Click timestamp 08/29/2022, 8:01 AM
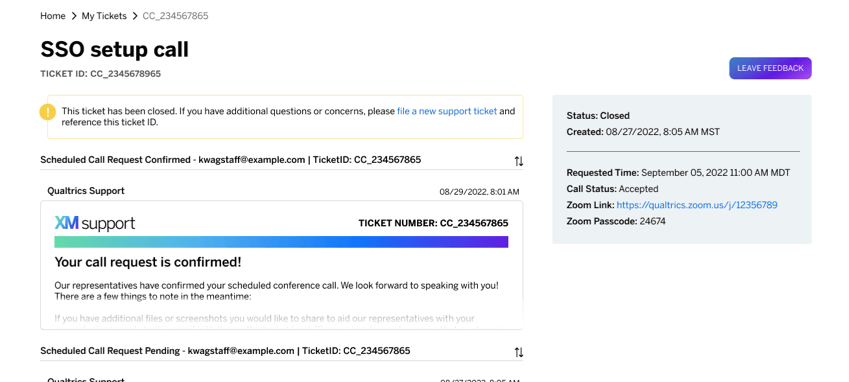This screenshot has height=382, width=849. tap(479, 192)
